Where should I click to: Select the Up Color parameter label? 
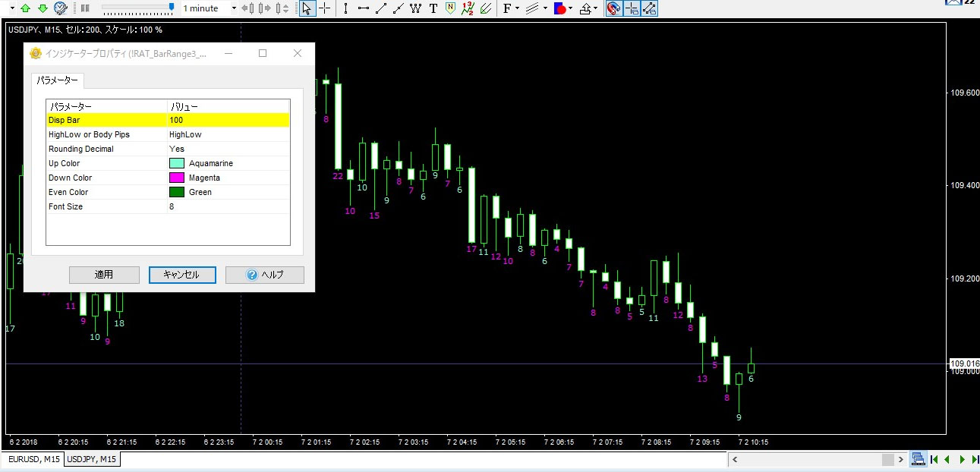click(64, 163)
